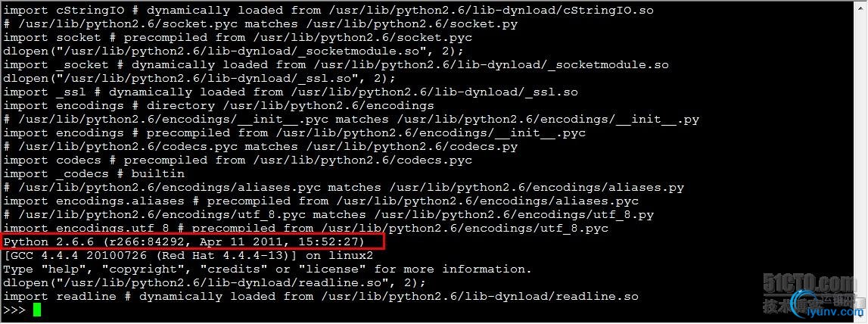Screen dimensions: 868x324
Task: Click the word "copyright" in the Type line
Action: pos(146,269)
